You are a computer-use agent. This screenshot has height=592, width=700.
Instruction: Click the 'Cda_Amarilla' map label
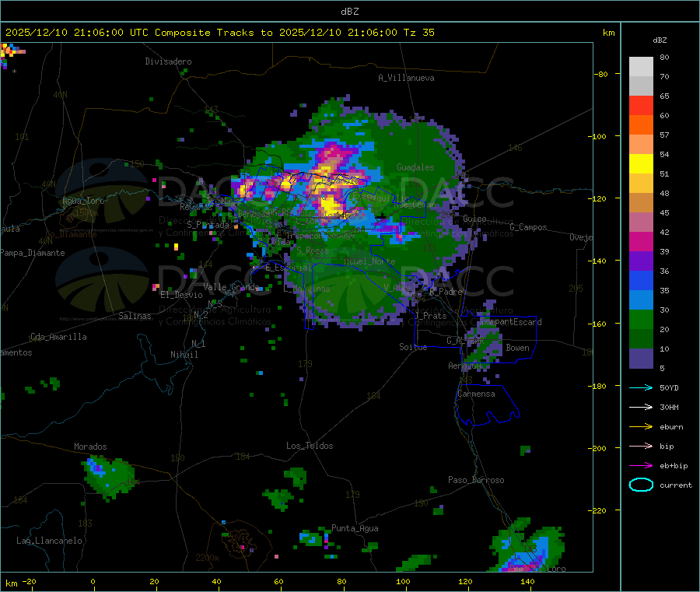[58, 337]
